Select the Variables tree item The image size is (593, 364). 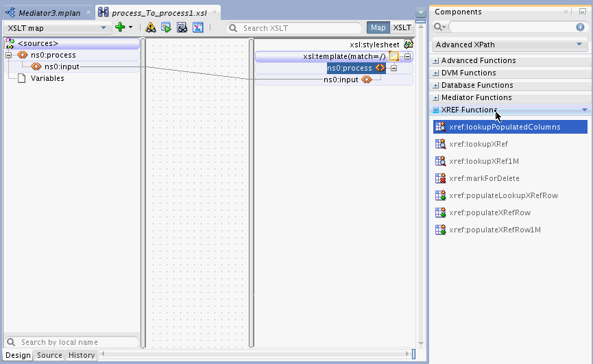tap(47, 78)
